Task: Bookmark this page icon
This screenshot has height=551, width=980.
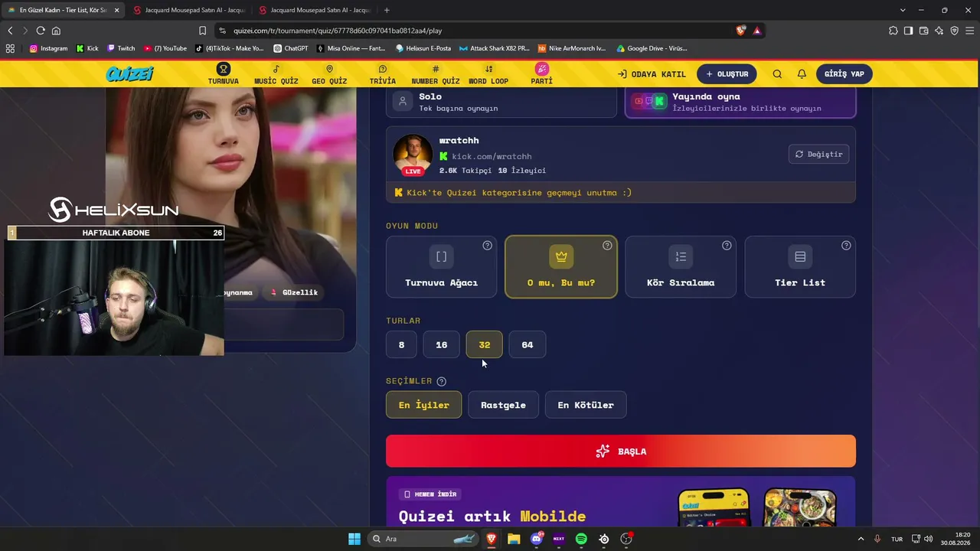Action: (x=202, y=31)
